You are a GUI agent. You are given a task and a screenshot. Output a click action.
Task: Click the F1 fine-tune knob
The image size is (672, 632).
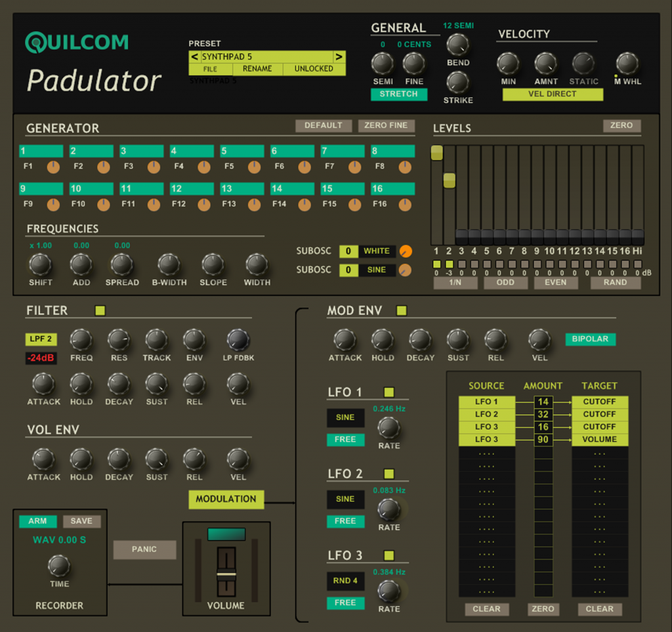click(x=53, y=167)
